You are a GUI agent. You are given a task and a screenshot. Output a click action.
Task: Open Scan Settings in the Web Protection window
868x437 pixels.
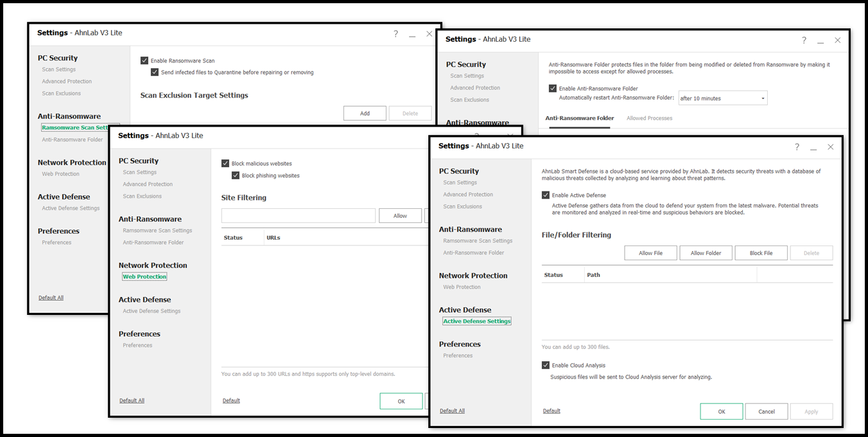click(x=140, y=172)
